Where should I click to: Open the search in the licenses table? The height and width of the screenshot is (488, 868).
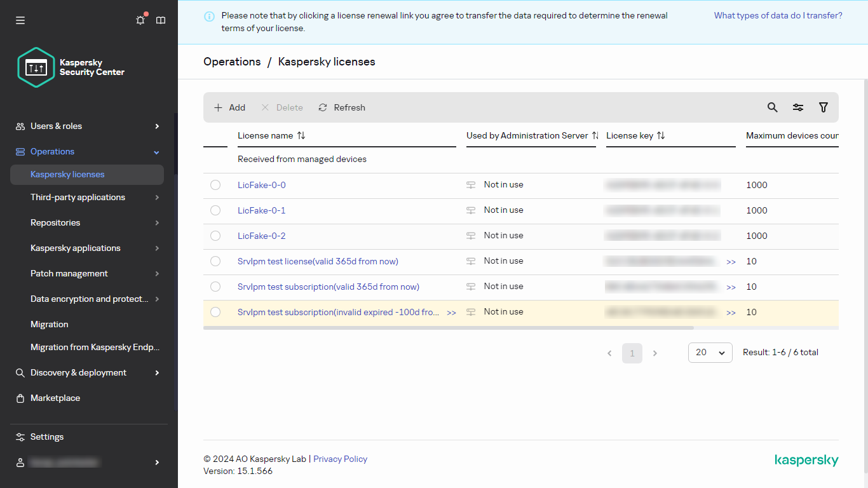(772, 107)
